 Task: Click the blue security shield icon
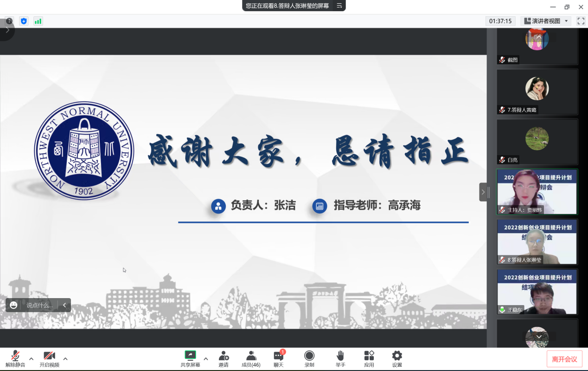point(24,21)
